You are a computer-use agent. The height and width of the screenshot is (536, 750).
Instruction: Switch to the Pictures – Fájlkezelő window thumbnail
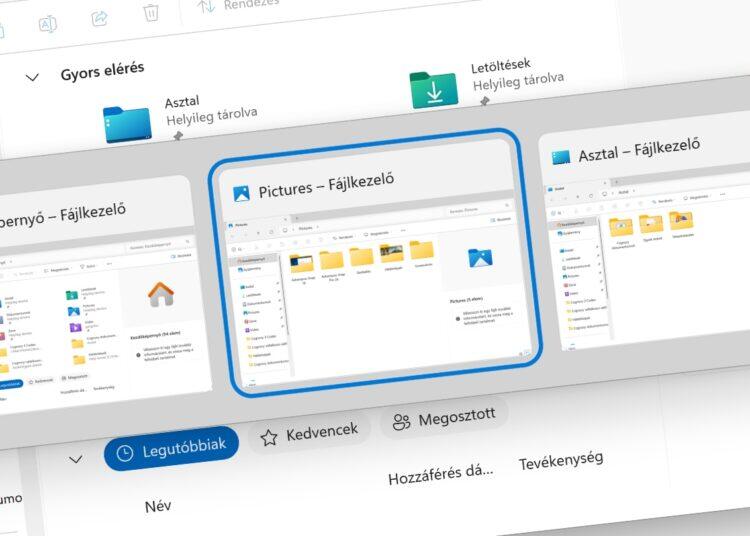375,262
